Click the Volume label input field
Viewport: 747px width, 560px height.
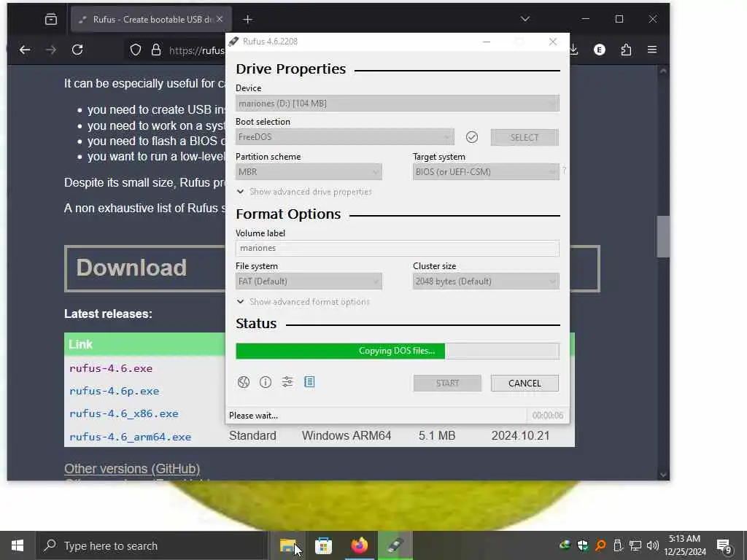tap(398, 248)
